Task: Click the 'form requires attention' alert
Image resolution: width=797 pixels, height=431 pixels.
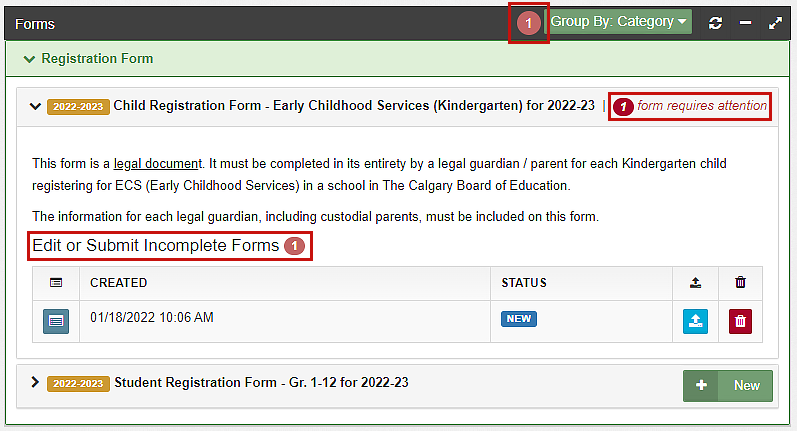Action: pyautogui.click(x=692, y=106)
